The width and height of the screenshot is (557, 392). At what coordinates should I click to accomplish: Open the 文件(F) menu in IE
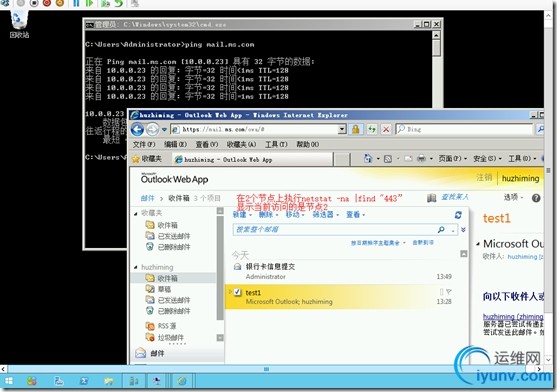(144, 144)
